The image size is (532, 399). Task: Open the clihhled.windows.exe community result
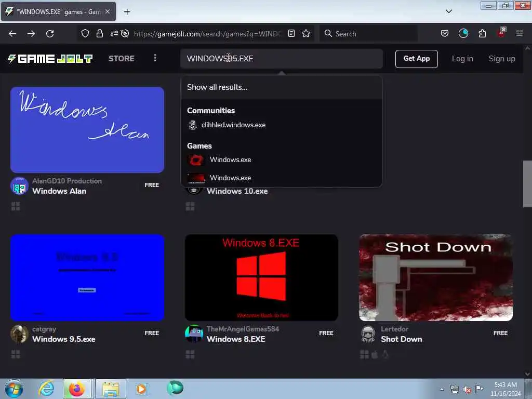(282, 125)
